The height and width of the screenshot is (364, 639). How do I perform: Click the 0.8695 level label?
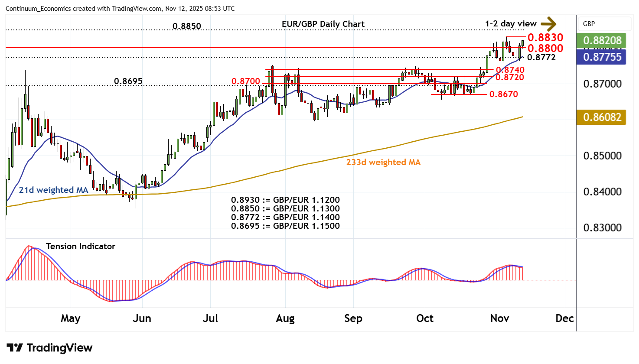click(x=128, y=81)
